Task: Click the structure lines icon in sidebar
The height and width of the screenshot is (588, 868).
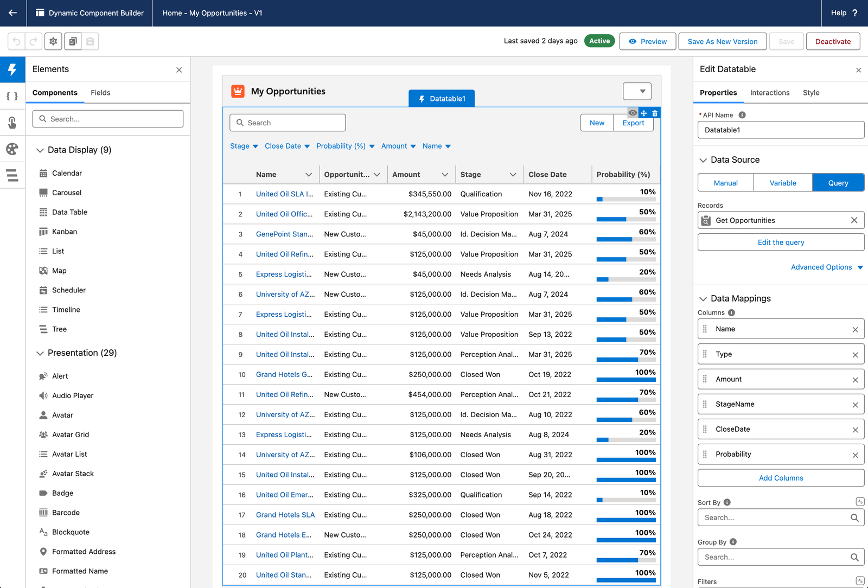Action: click(x=12, y=176)
